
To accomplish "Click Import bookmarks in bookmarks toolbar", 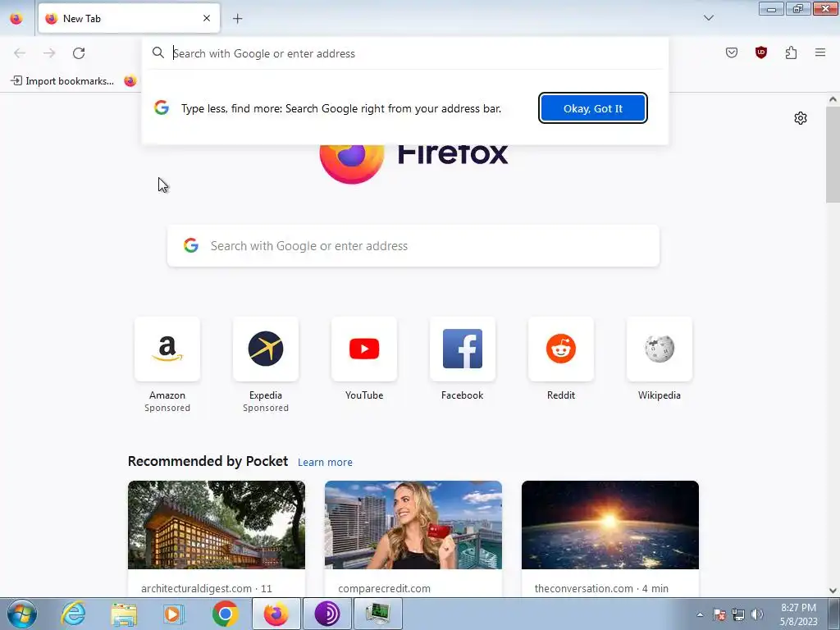I will click(x=62, y=81).
